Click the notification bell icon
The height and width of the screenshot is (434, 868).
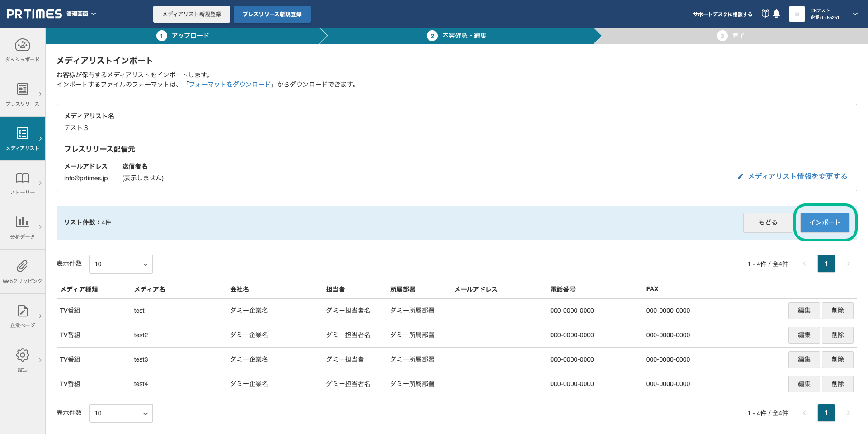click(776, 14)
